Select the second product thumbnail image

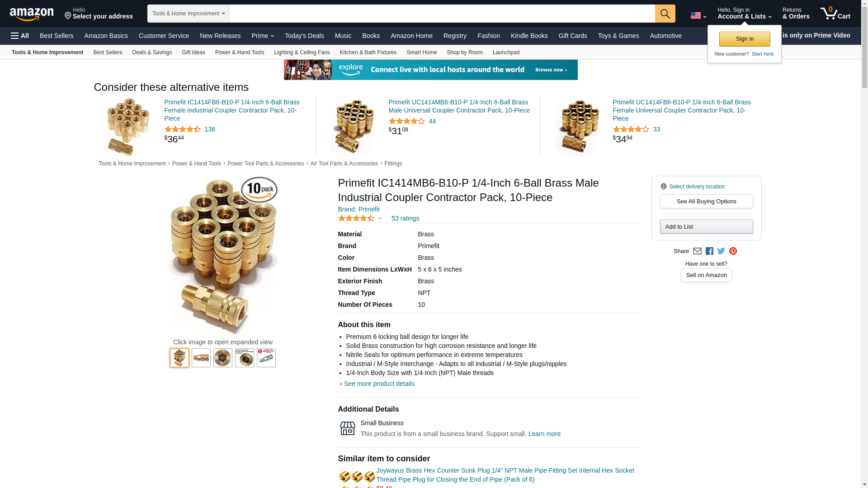pos(201,358)
